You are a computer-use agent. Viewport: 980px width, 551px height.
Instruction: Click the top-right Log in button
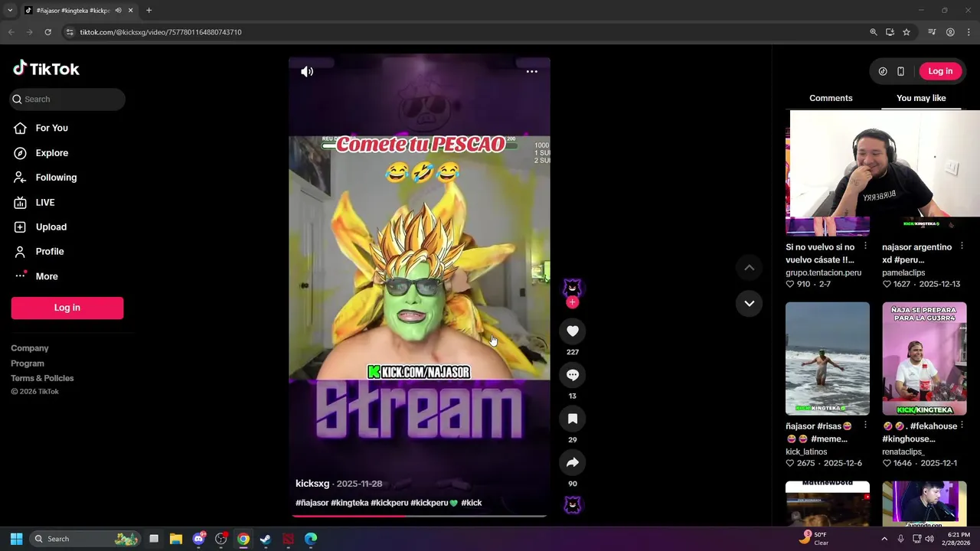point(940,71)
